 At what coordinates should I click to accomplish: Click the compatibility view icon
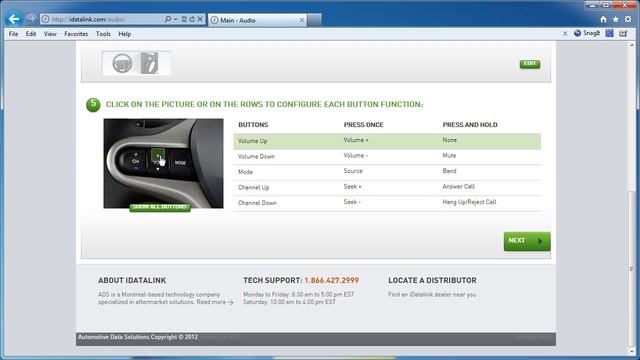click(184, 19)
